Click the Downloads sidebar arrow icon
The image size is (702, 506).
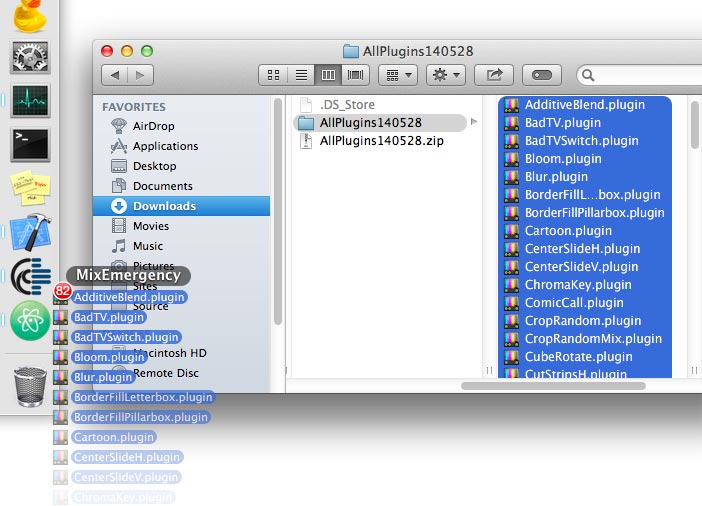[x=119, y=206]
